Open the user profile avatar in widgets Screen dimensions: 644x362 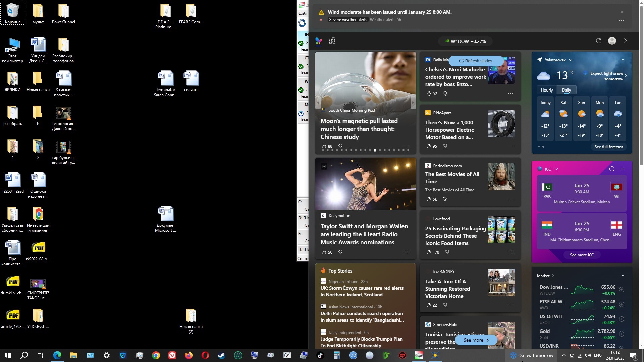(x=612, y=41)
